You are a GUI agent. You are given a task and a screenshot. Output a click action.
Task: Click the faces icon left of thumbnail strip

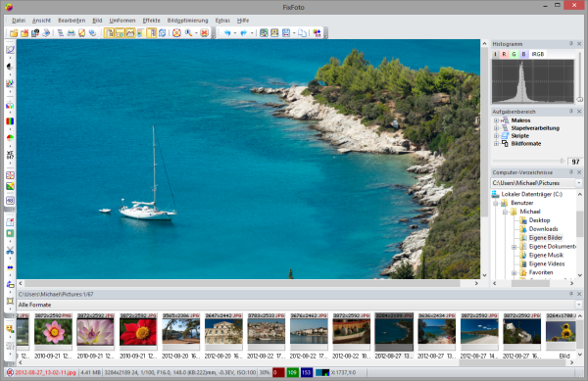click(10, 329)
